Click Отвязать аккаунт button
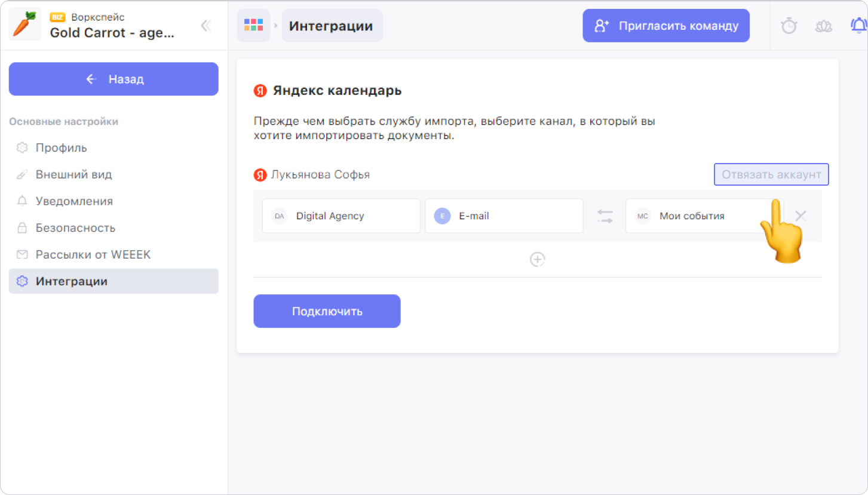The width and height of the screenshot is (868, 495). tap(771, 175)
